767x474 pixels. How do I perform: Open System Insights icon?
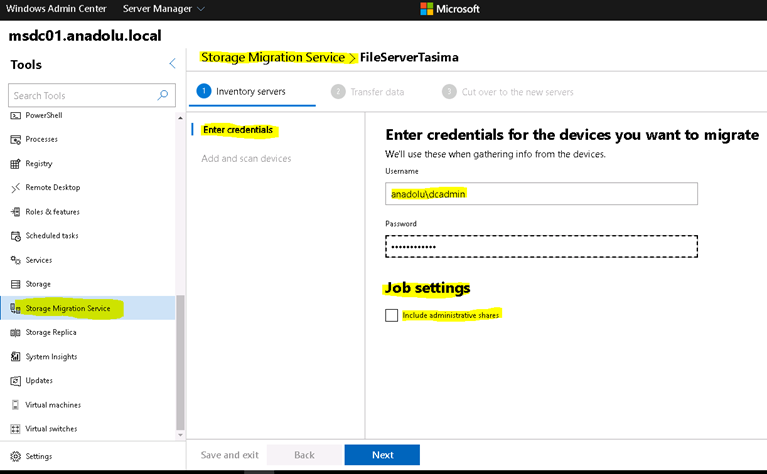point(16,357)
